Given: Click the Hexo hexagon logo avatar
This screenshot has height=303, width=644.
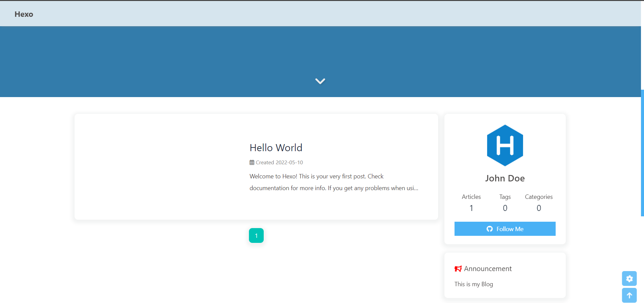Looking at the screenshot, I should coord(505,145).
